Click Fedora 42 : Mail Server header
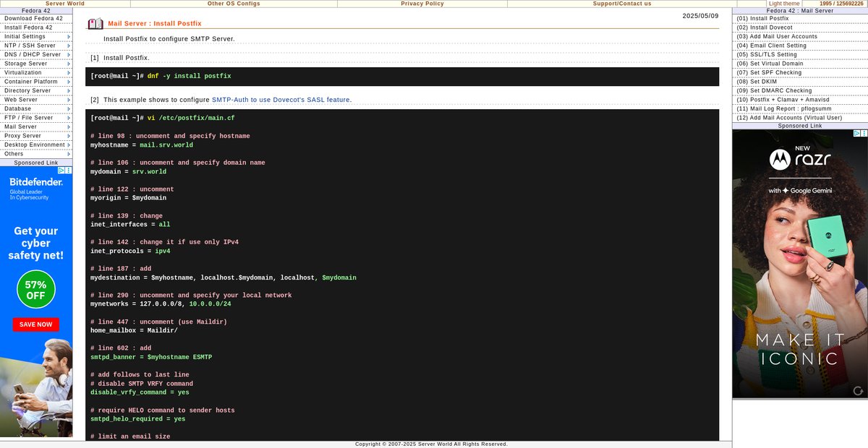 (800, 11)
